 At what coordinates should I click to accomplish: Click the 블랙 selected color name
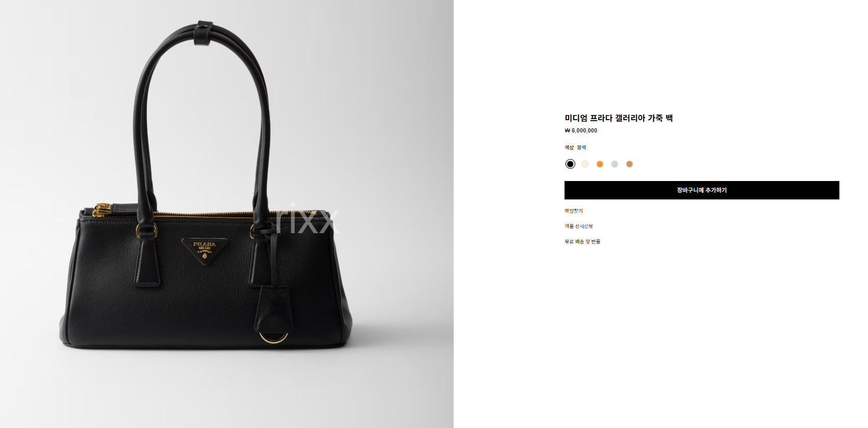tap(581, 147)
